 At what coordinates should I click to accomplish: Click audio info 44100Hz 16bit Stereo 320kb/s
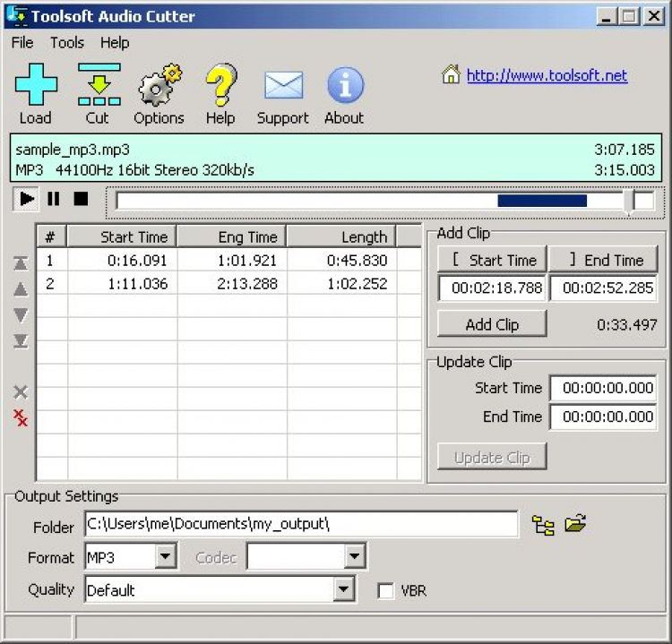click(x=155, y=170)
